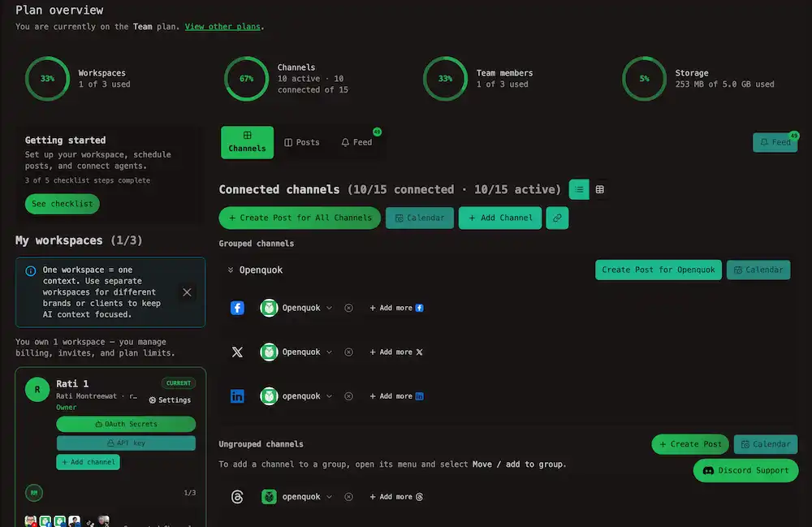Open API key for Rati 1
Screen dimensions: 812x527
[x=126, y=443]
